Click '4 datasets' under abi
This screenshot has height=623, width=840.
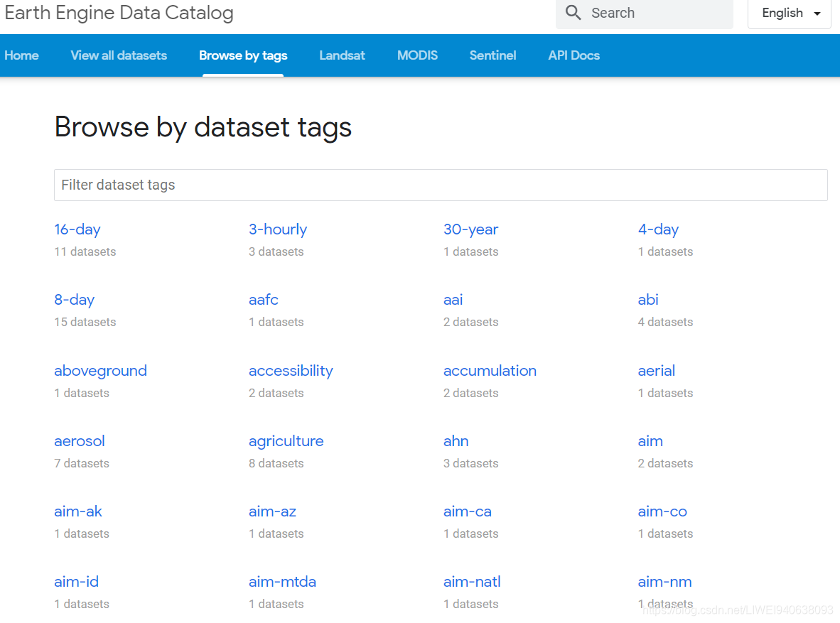(x=665, y=322)
